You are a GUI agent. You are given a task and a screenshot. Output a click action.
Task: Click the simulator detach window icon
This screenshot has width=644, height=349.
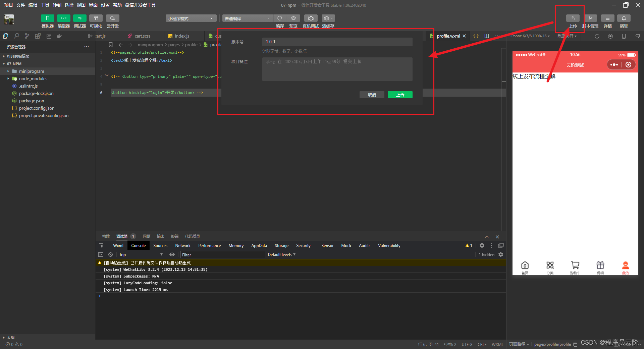pos(637,36)
